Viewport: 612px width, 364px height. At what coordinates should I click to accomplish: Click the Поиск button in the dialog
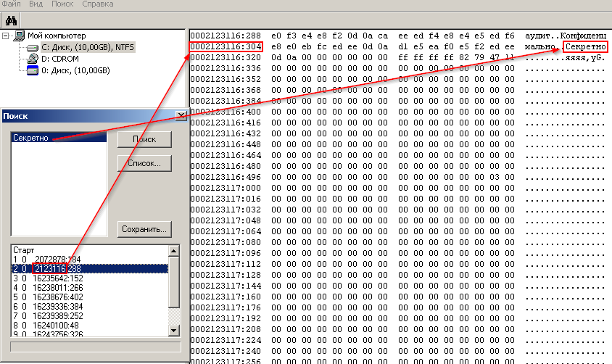click(x=144, y=139)
